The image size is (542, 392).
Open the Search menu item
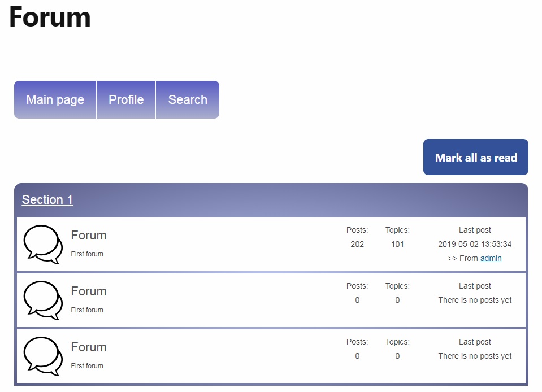click(x=188, y=100)
